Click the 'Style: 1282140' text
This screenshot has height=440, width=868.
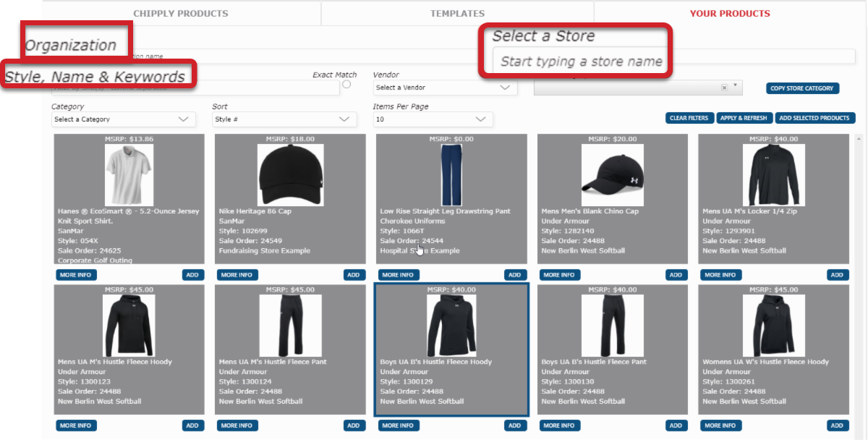(x=568, y=231)
